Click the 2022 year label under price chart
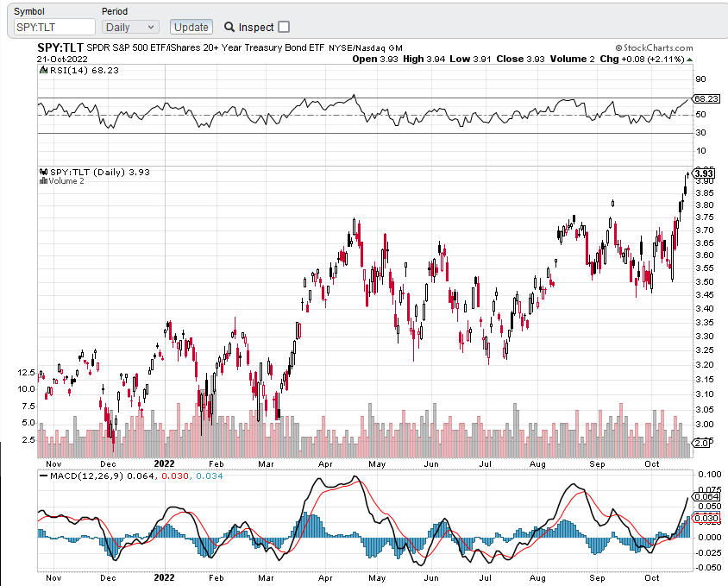Image resolution: width=728 pixels, height=586 pixels. coord(164,463)
